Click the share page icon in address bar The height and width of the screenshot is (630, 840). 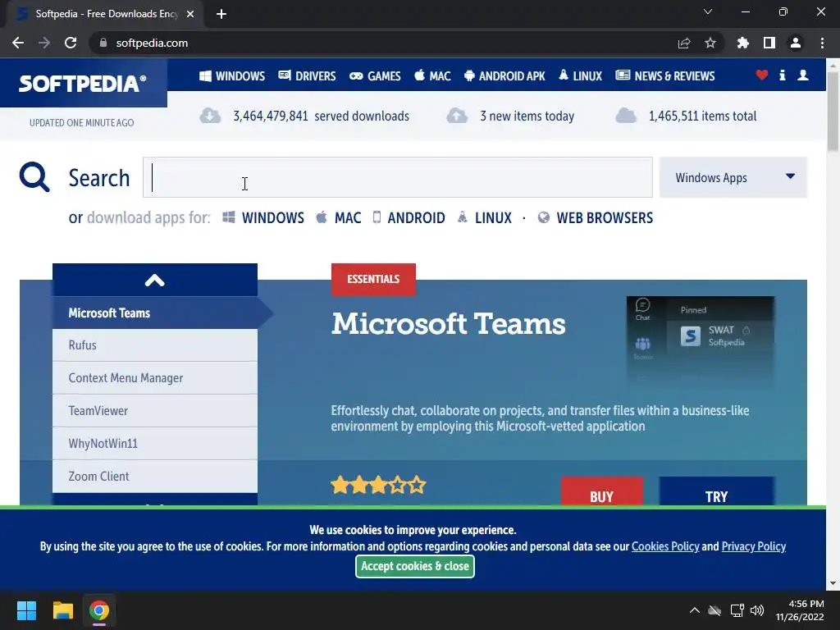pos(684,43)
